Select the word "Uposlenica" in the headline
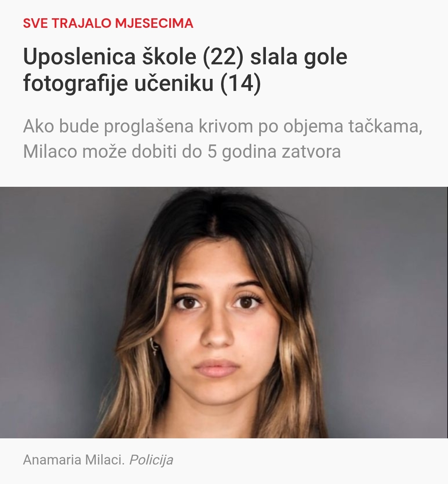The width and height of the screenshot is (448, 484). tap(79, 57)
